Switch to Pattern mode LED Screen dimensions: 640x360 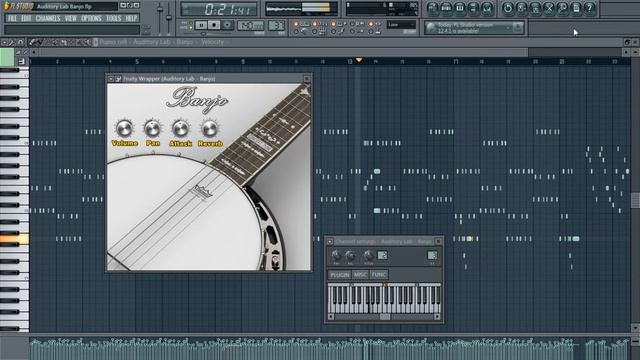point(191,23)
